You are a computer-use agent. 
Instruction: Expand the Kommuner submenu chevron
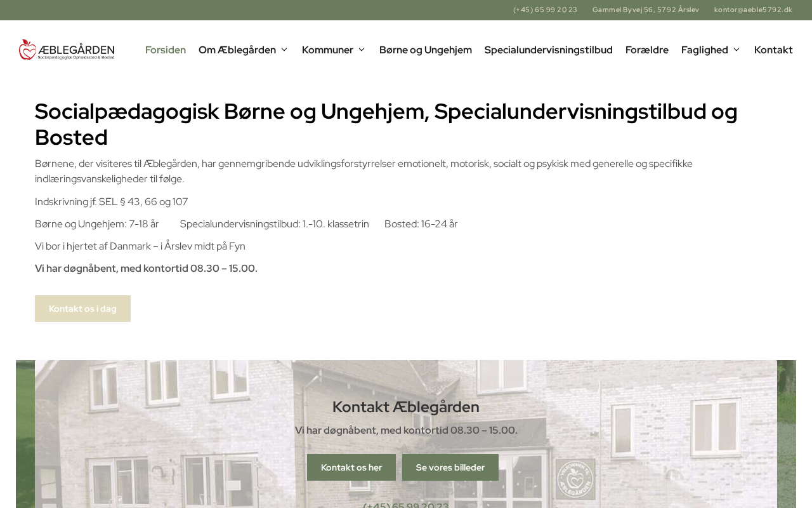[362, 50]
